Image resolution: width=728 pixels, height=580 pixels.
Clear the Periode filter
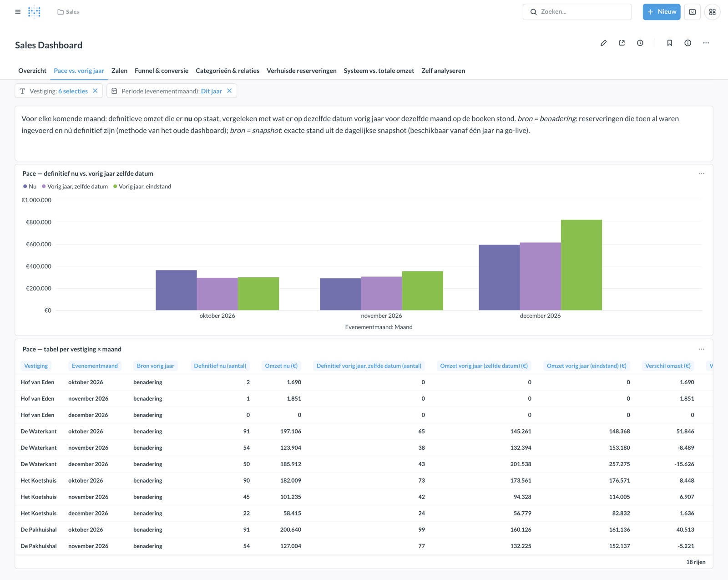[229, 91]
